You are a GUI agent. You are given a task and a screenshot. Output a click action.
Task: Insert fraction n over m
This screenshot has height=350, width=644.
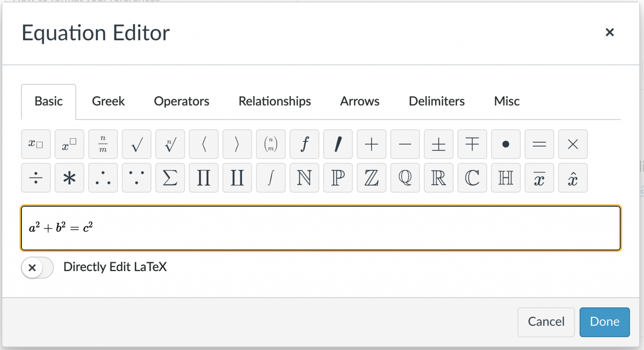(x=103, y=144)
